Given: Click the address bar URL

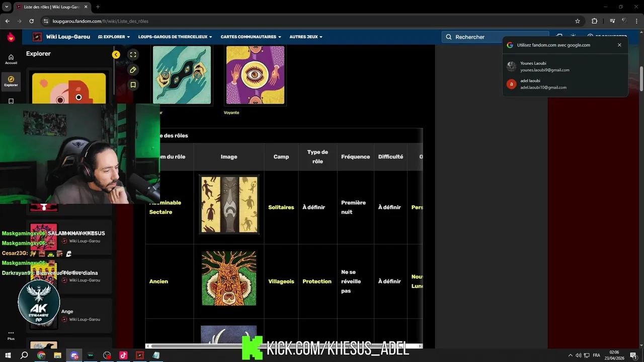Looking at the screenshot, I should [x=100, y=21].
